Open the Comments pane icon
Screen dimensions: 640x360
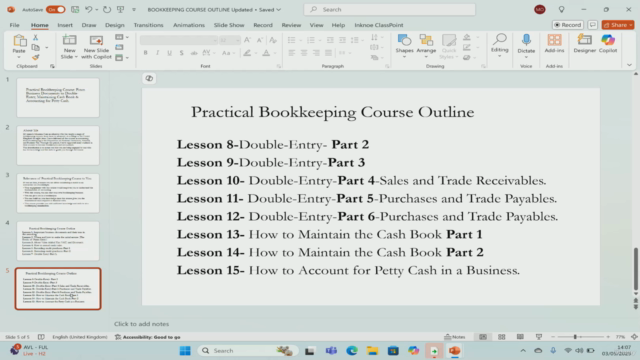click(593, 25)
